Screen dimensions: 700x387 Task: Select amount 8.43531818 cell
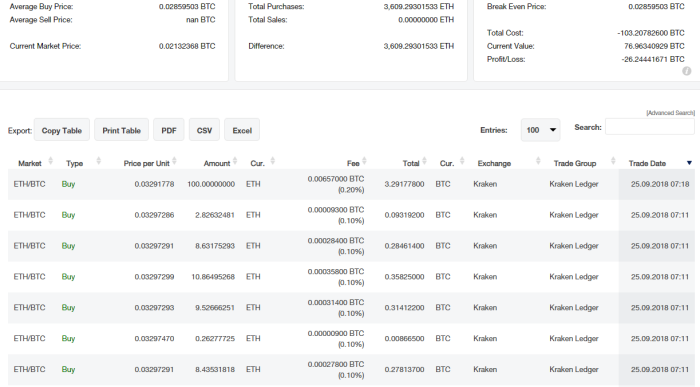point(215,369)
